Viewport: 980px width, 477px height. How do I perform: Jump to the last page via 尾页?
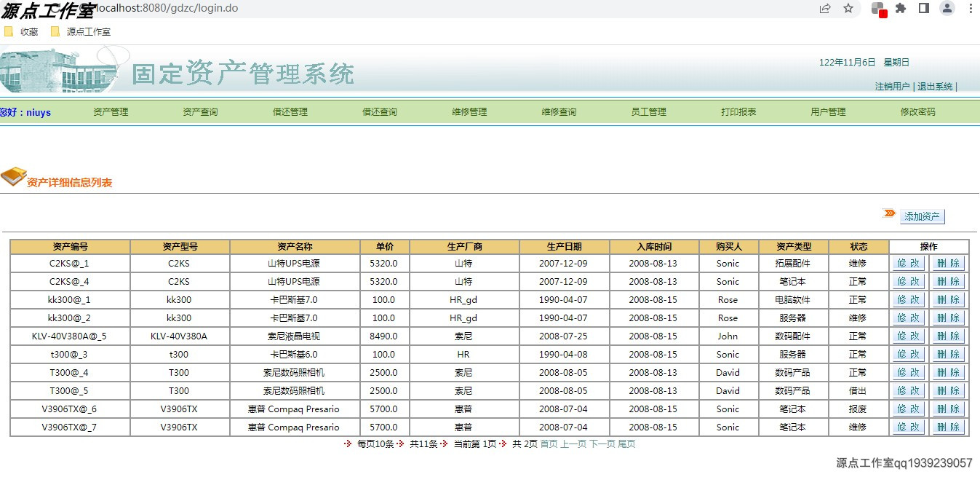pos(626,444)
